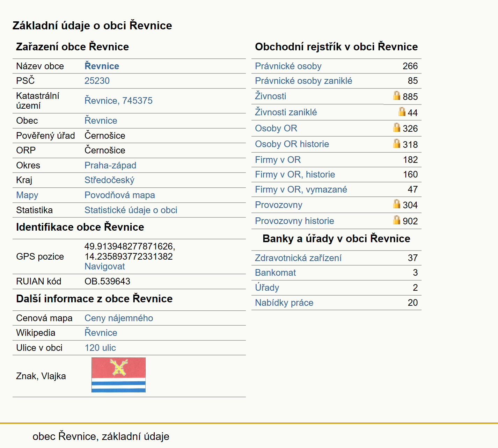The image size is (498, 448).
Task: Click heading Banky a úřady v obci Řevnice
Action: 336,238
